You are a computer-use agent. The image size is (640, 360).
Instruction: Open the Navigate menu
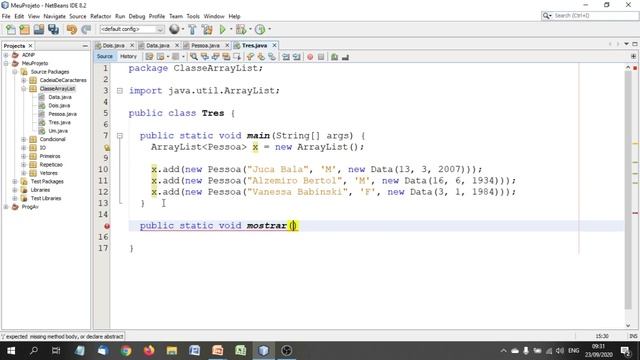54,16
